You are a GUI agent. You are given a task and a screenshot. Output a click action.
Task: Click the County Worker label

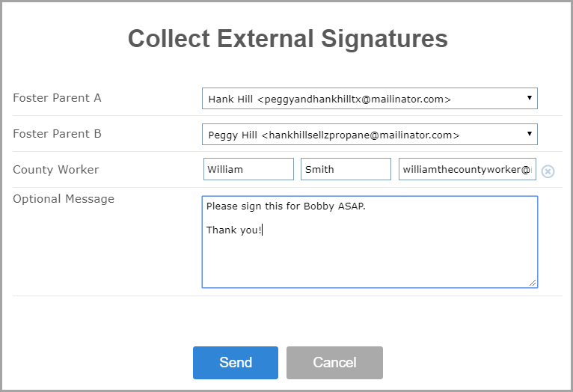point(56,170)
